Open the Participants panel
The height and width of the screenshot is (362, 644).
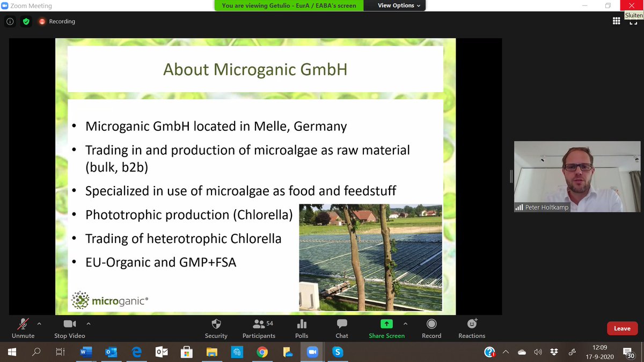[x=259, y=328]
